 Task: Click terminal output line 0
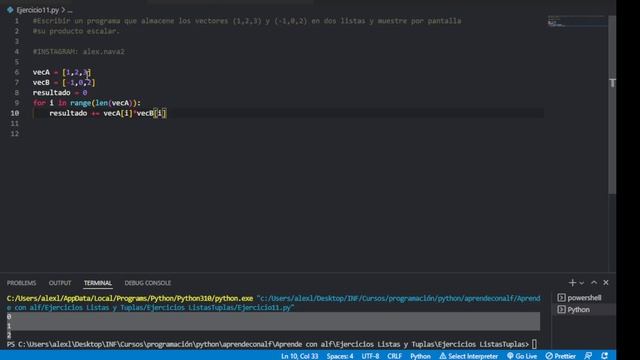tap(9, 317)
